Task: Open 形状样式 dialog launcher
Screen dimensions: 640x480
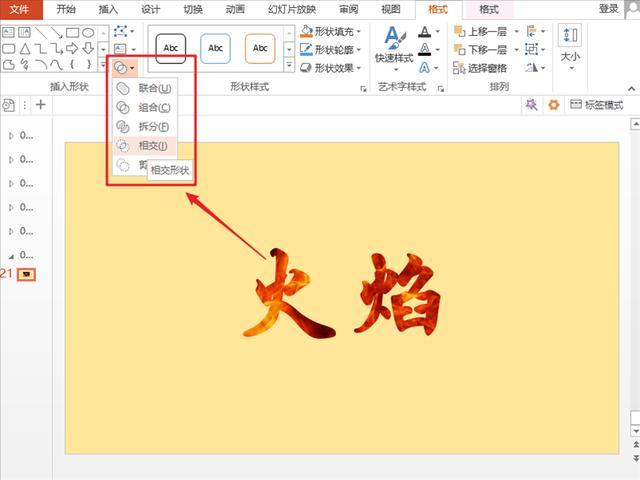Action: pyautogui.click(x=363, y=89)
